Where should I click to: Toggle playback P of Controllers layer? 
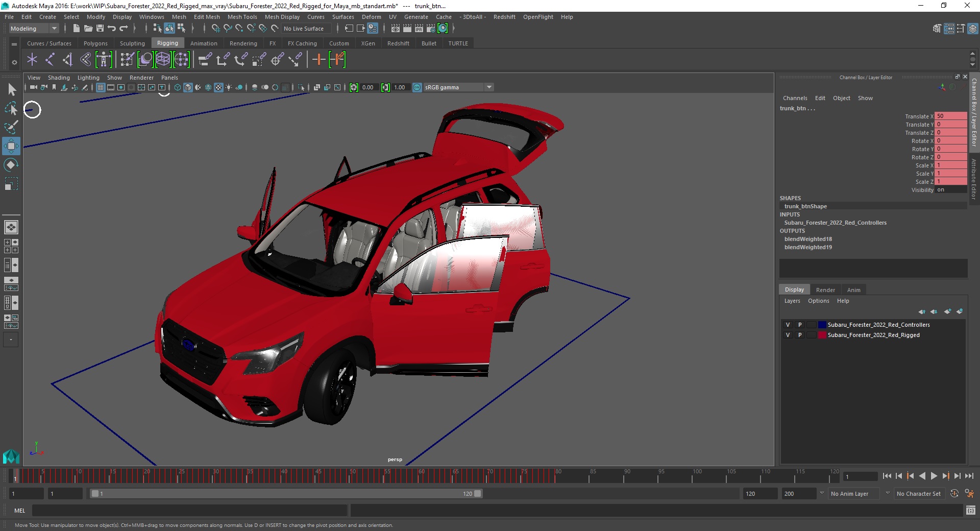pyautogui.click(x=800, y=325)
